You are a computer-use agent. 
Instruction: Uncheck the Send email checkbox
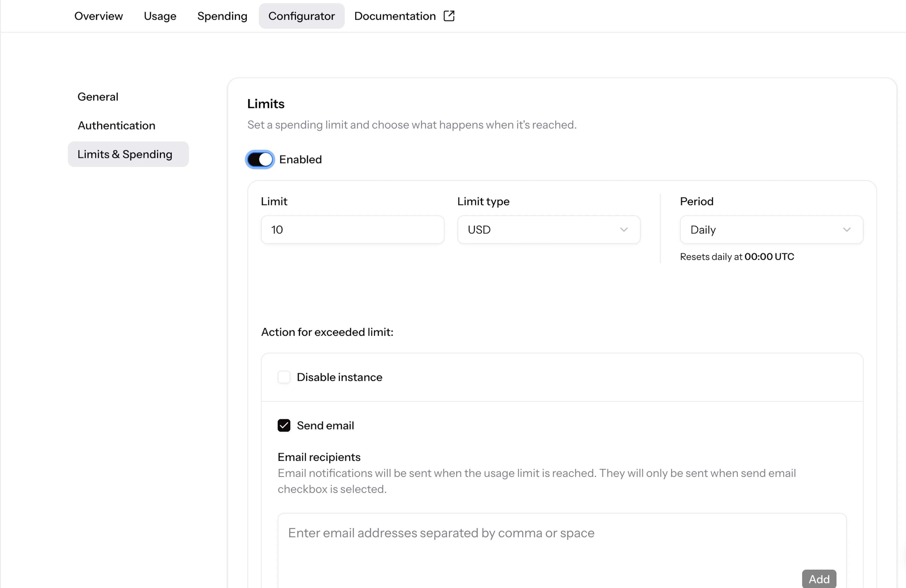click(x=284, y=425)
